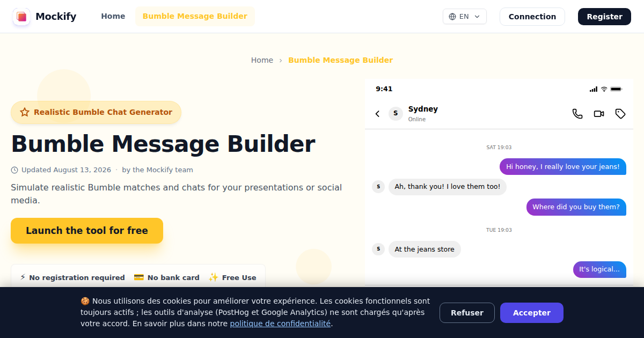Click the signal strength icon in phone status
Viewport: 644px width, 338px height.
click(x=593, y=89)
